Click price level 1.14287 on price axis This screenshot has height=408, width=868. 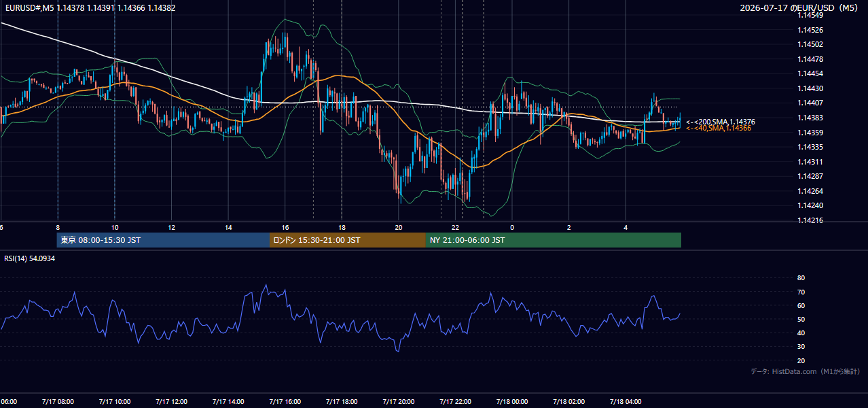[x=810, y=176]
